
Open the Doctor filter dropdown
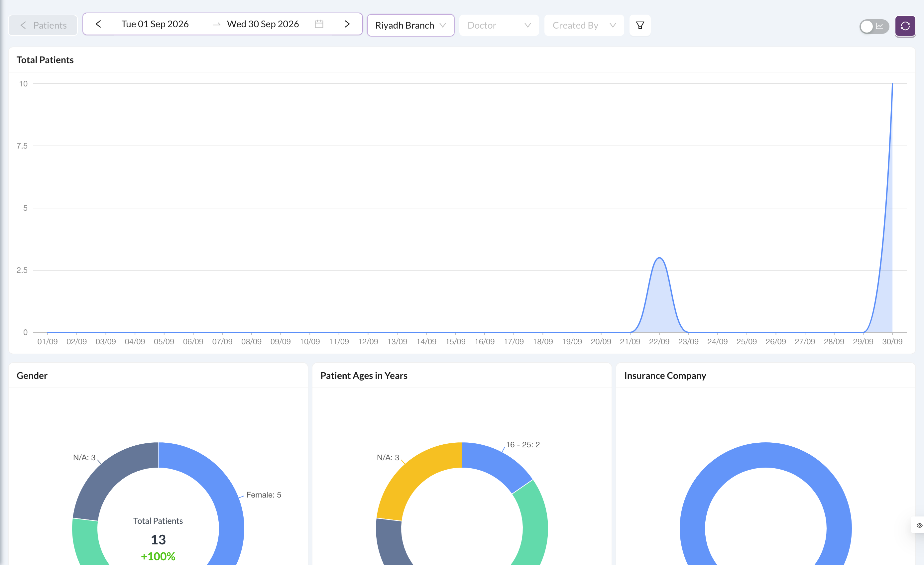tap(499, 25)
